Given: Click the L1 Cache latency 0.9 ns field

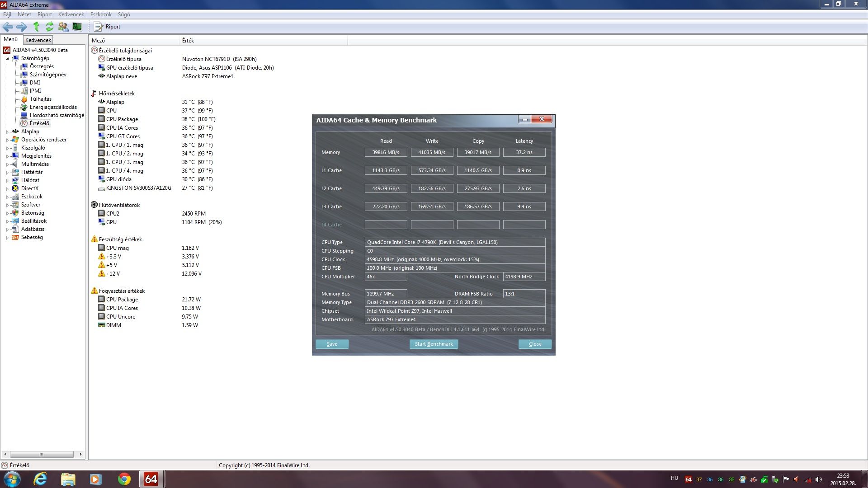Looking at the screenshot, I should pos(524,170).
